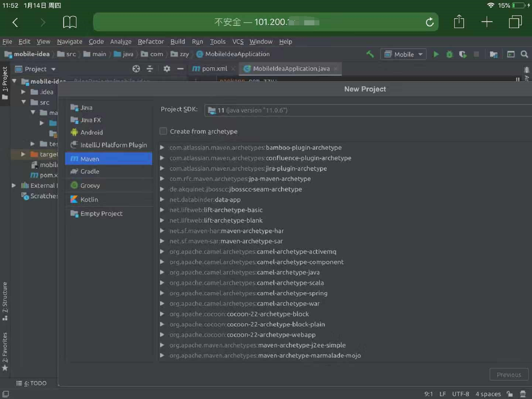
Task: Click the Previous button
Action: pyautogui.click(x=509, y=374)
